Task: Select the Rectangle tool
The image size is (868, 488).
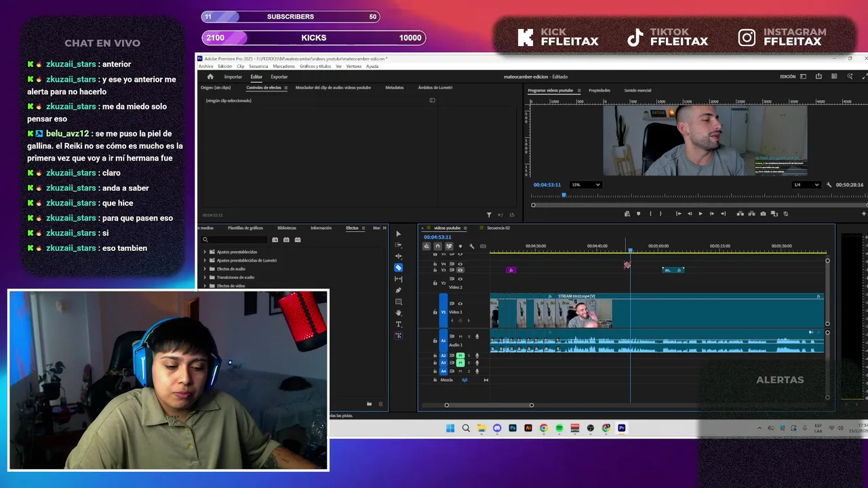Action: (398, 302)
